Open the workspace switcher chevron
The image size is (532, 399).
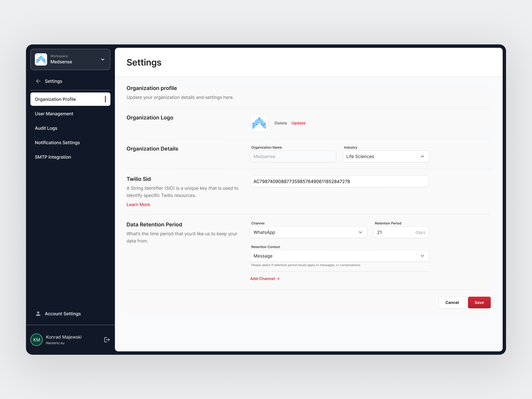pyautogui.click(x=103, y=59)
